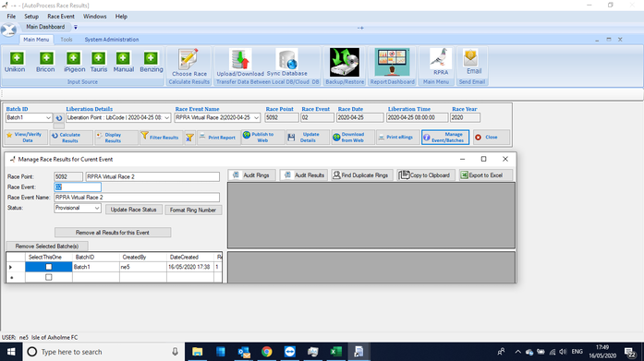Image resolution: width=644 pixels, height=361 pixels.
Task: Click the red Close toolbar button
Action: 491,138
